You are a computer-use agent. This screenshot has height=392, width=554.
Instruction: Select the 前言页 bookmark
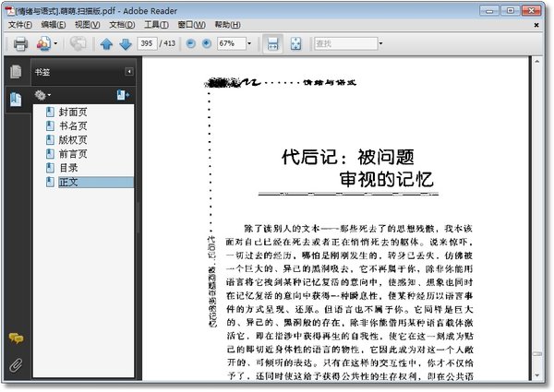(x=73, y=154)
